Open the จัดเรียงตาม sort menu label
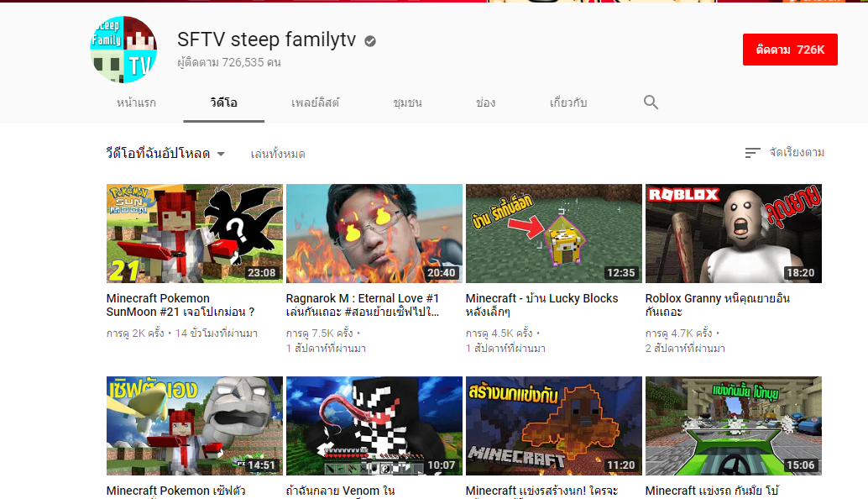 pyautogui.click(x=797, y=152)
